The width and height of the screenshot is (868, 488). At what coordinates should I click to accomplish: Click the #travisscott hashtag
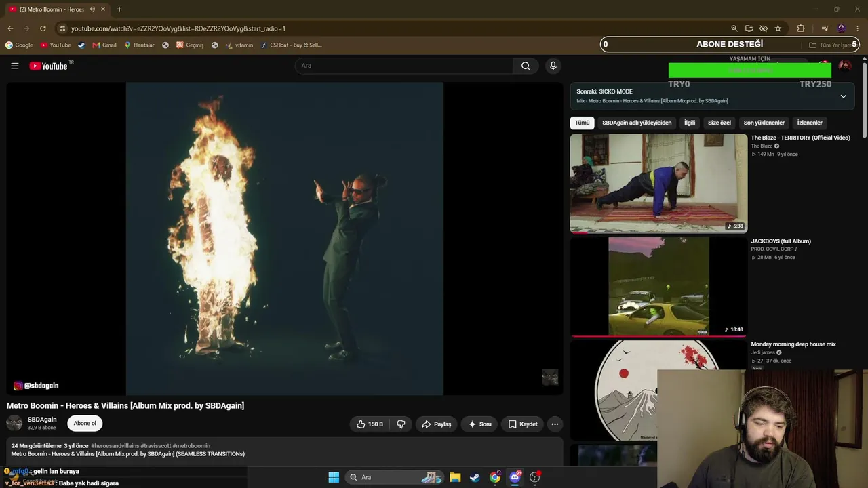[x=156, y=446]
